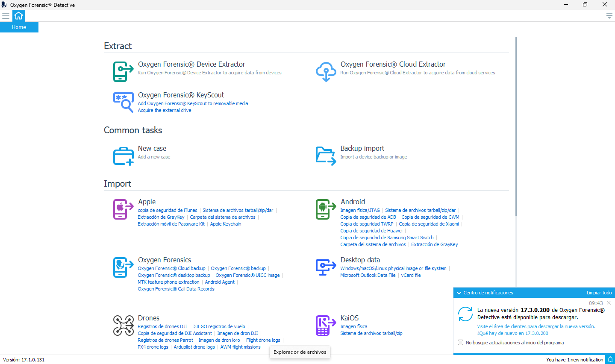Viewport: 615px width, 364px height.
Task: Click the Cloud Extractor cloud icon
Action: pyautogui.click(x=326, y=71)
